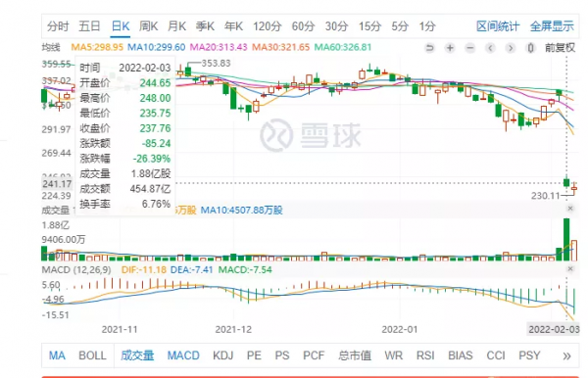Click the 2022-01 axis label
The image size is (588, 378).
[400, 330]
